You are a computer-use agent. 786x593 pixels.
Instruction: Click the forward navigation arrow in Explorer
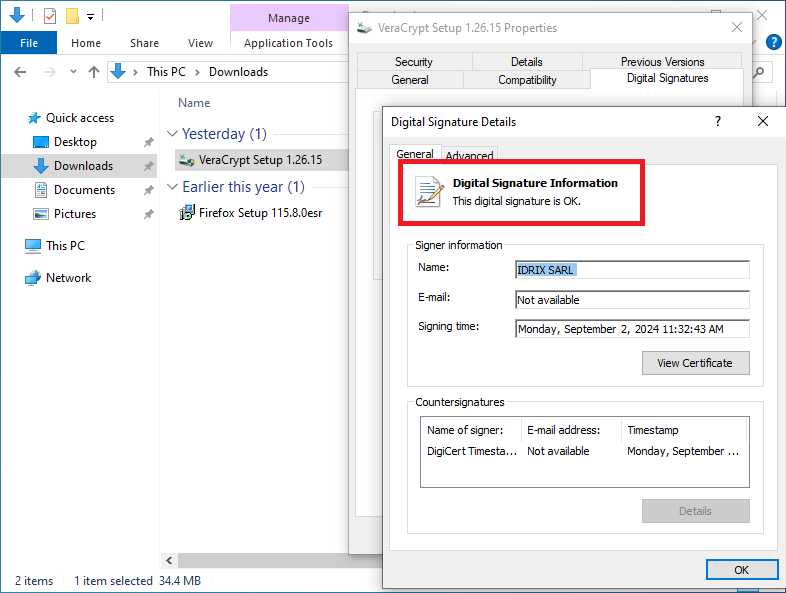coord(50,72)
